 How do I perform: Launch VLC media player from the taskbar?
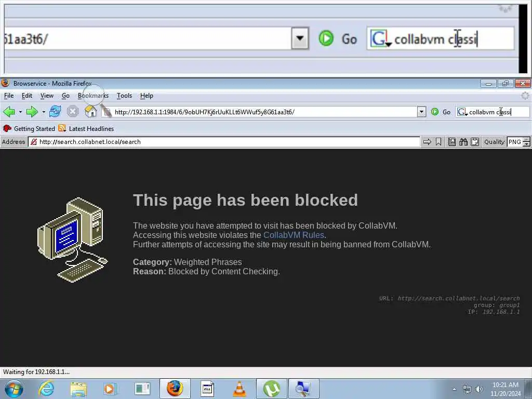239,389
